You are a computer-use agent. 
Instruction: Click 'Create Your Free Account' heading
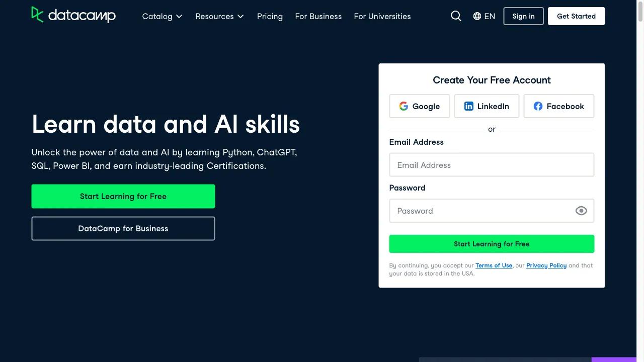[492, 80]
